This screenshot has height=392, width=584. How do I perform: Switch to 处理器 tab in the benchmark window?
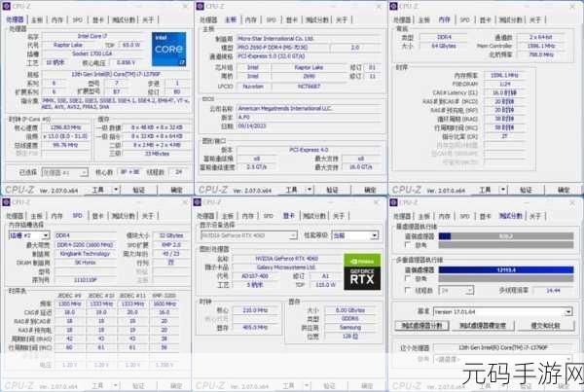[x=402, y=216]
